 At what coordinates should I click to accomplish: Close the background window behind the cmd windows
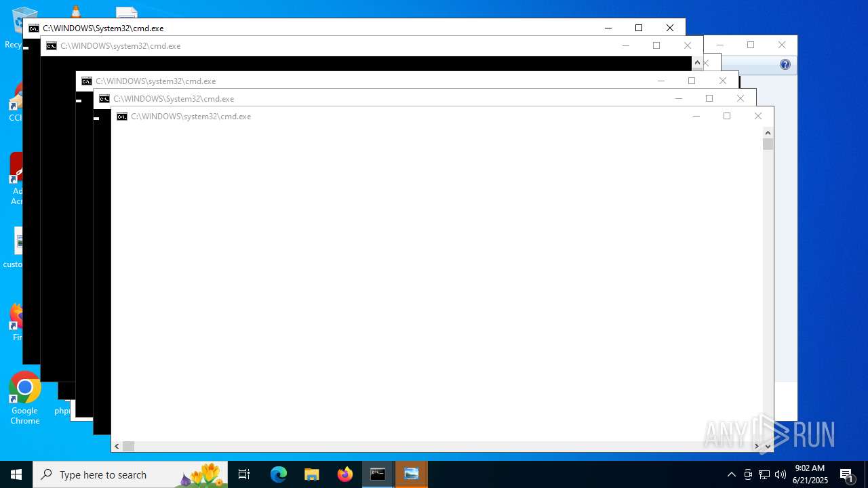coord(782,45)
